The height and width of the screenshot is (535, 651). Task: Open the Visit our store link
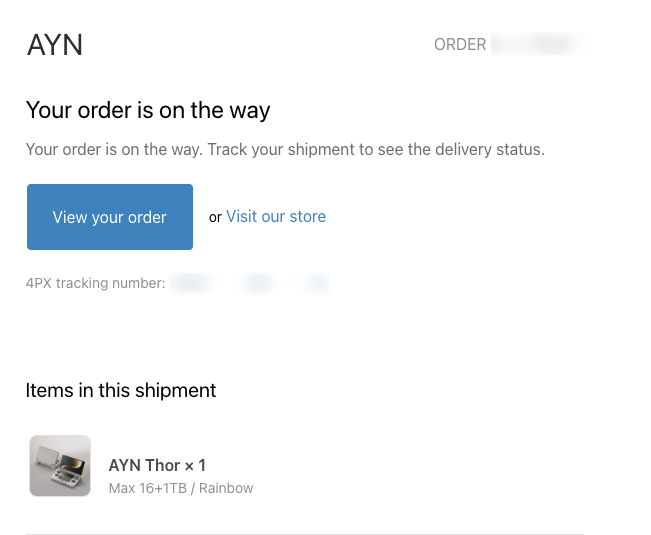coord(276,216)
